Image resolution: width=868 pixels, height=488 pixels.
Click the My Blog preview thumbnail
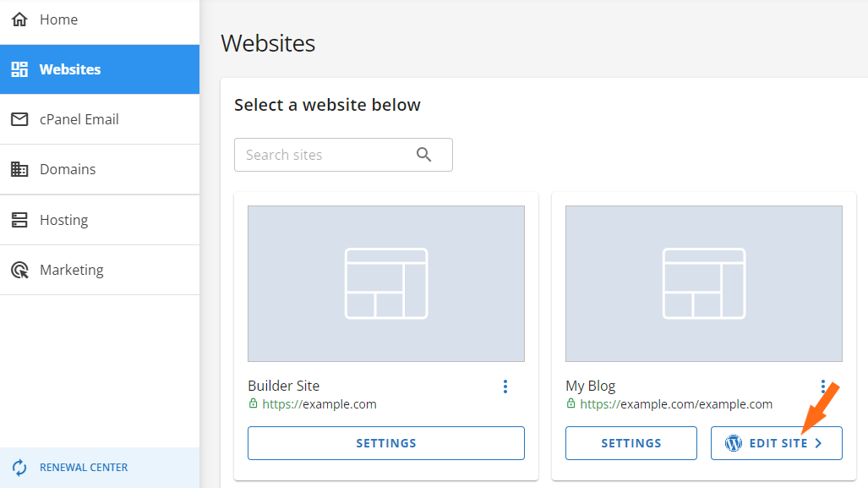pyautogui.click(x=703, y=282)
